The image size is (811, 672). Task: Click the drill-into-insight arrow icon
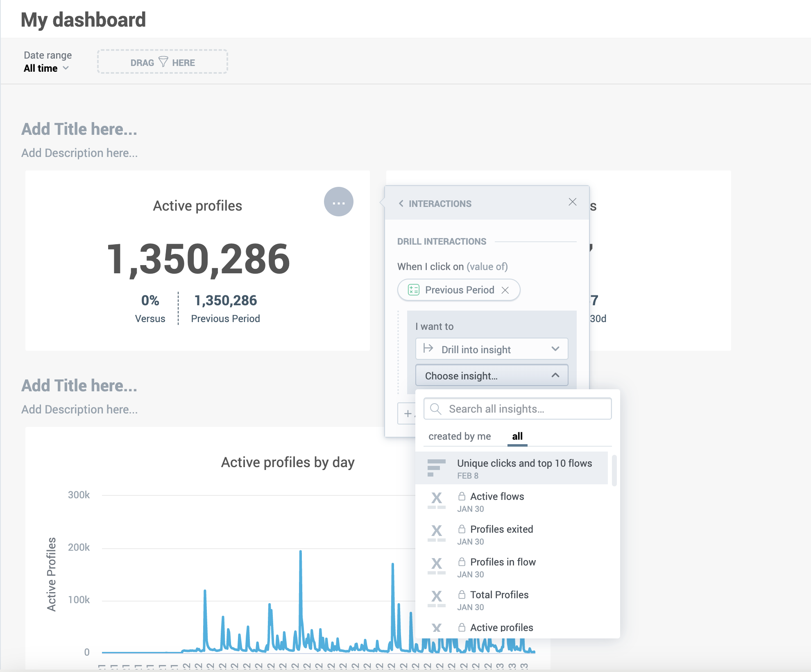pyautogui.click(x=428, y=349)
